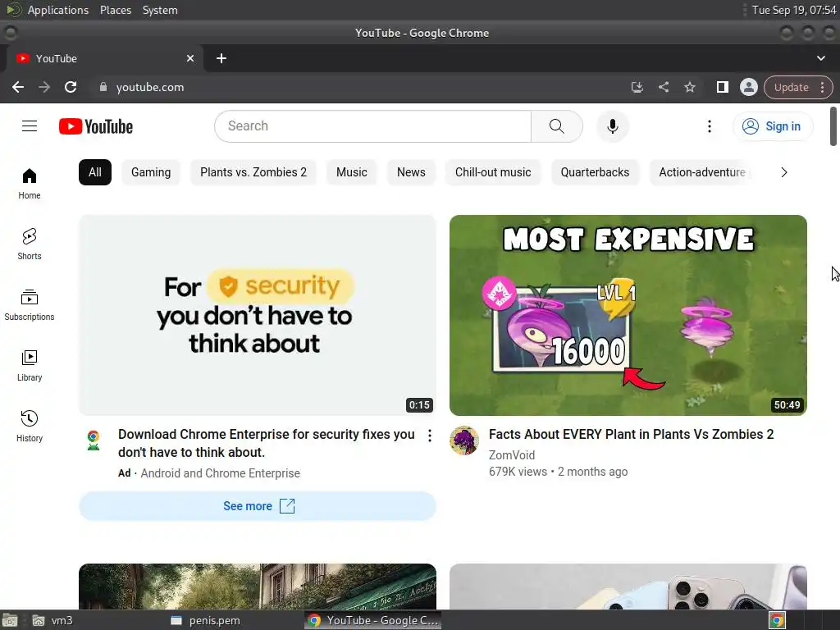This screenshot has height=630, width=840.
Task: Close the YouTube browser tab
Action: pyautogui.click(x=190, y=58)
